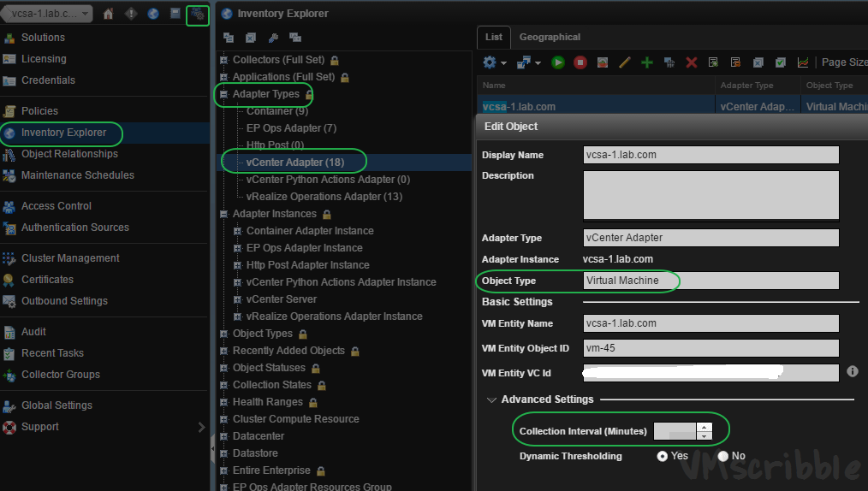
Task: Open the Administration gear icon
Action: [x=198, y=15]
